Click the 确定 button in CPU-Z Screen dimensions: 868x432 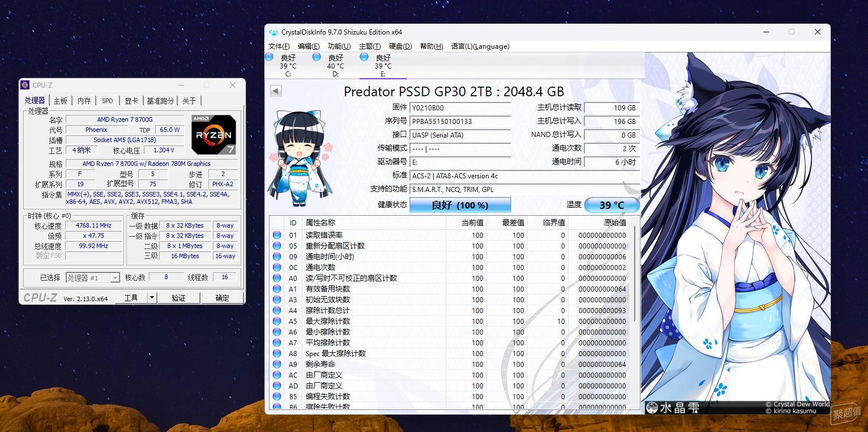[223, 298]
